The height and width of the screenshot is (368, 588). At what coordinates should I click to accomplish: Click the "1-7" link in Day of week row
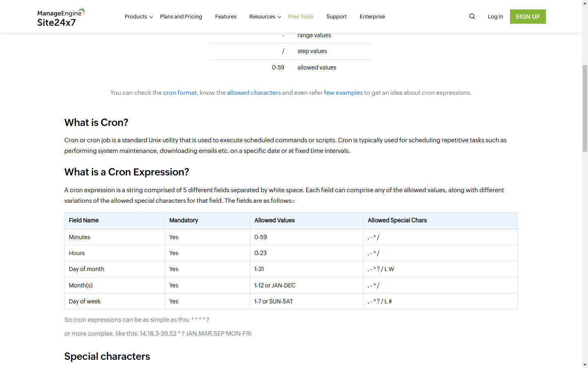click(258, 301)
